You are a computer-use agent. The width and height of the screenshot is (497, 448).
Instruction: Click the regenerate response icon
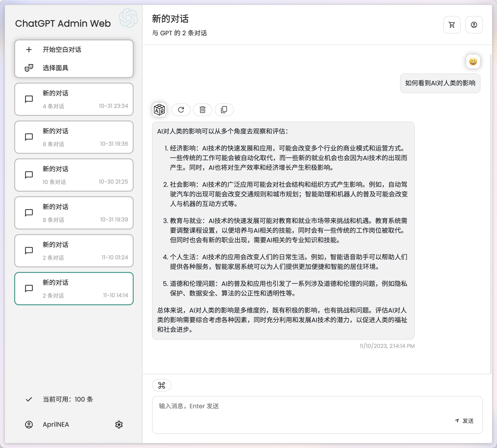pos(181,110)
